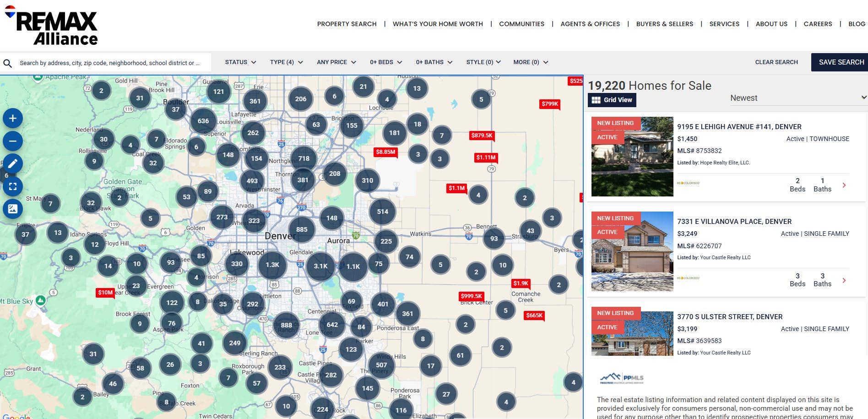868x419 pixels.
Task: Select the $879.5K price marker
Action: (482, 136)
